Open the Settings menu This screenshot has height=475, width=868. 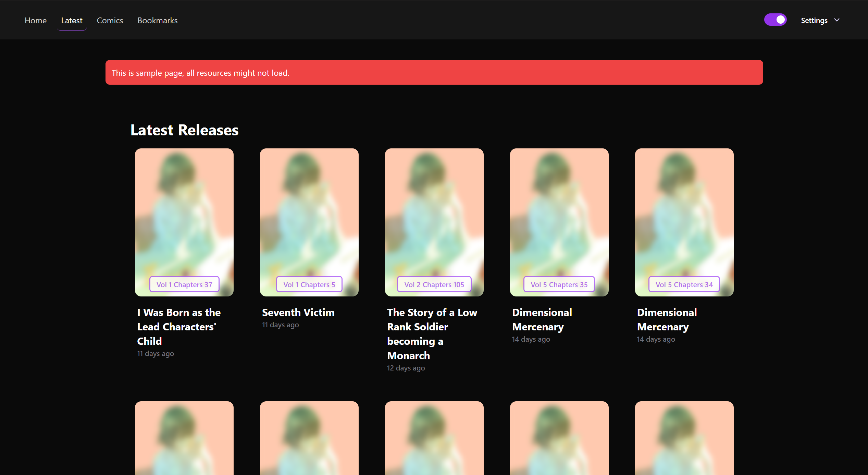pos(814,21)
